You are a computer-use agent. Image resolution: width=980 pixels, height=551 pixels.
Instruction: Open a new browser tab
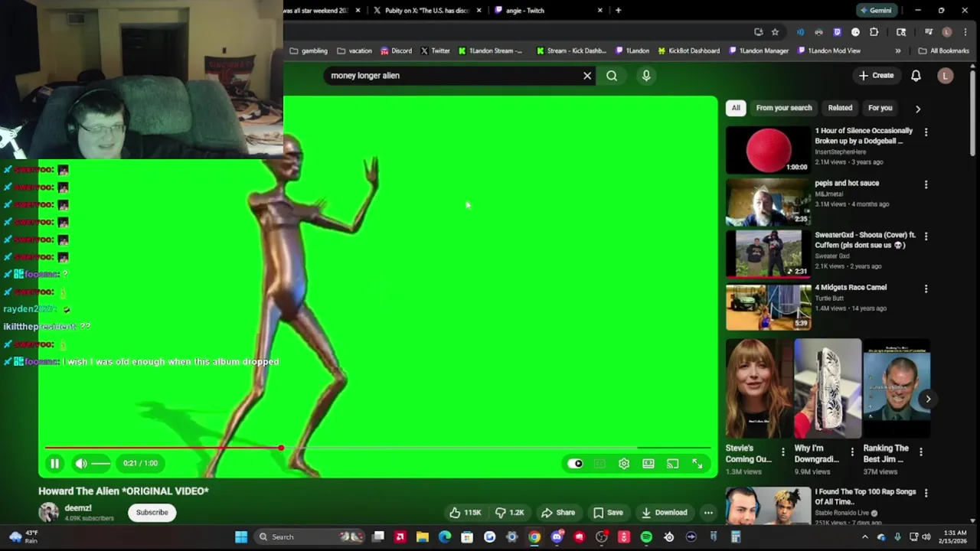(x=618, y=11)
